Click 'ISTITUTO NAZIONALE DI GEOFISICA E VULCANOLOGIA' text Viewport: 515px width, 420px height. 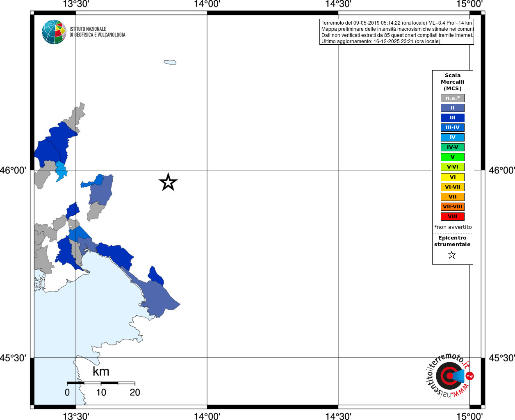pyautogui.click(x=97, y=32)
